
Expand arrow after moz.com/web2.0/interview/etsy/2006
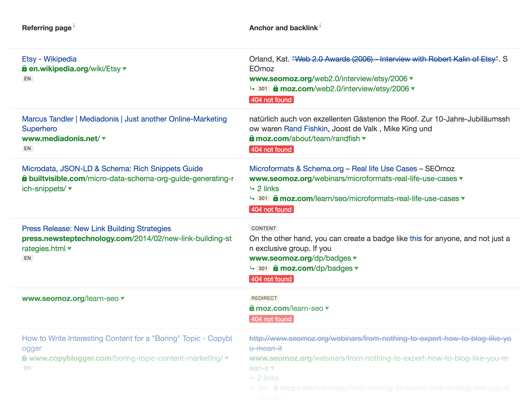coord(413,89)
